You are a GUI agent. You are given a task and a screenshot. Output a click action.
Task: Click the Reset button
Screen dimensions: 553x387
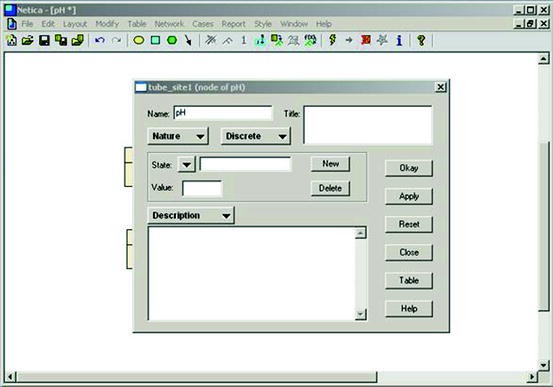(409, 224)
